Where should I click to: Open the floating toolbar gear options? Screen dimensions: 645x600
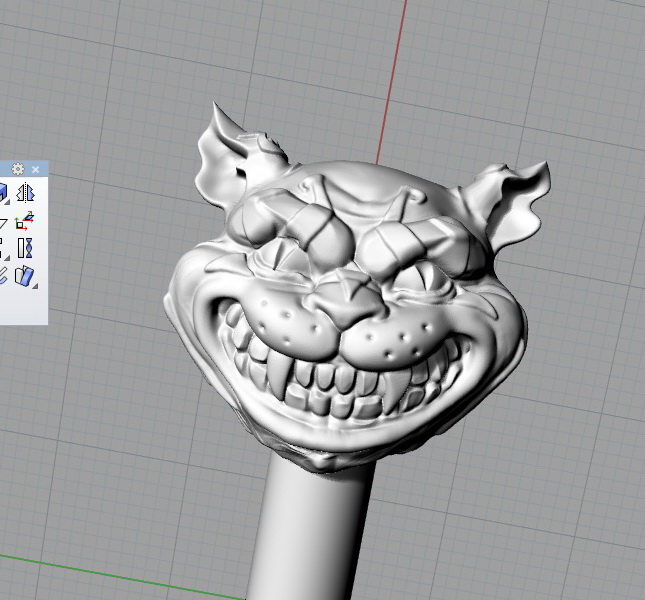point(18,170)
